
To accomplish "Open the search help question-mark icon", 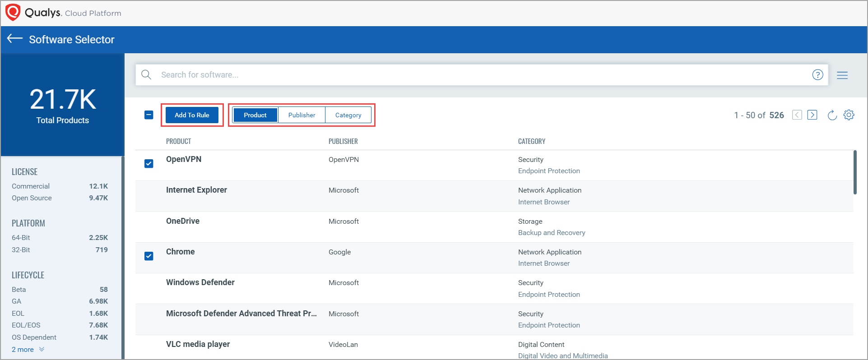I will [x=817, y=75].
